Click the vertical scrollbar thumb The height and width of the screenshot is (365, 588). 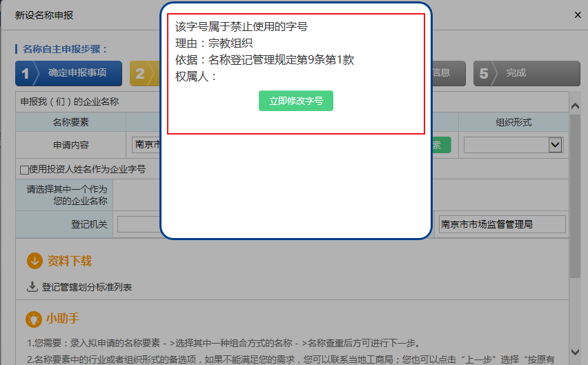pyautogui.click(x=575, y=197)
